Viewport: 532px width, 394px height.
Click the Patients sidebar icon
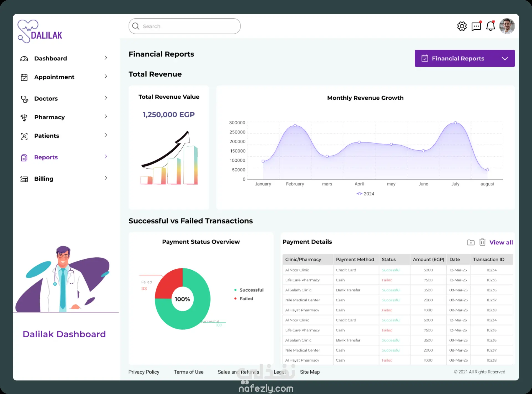click(x=24, y=136)
